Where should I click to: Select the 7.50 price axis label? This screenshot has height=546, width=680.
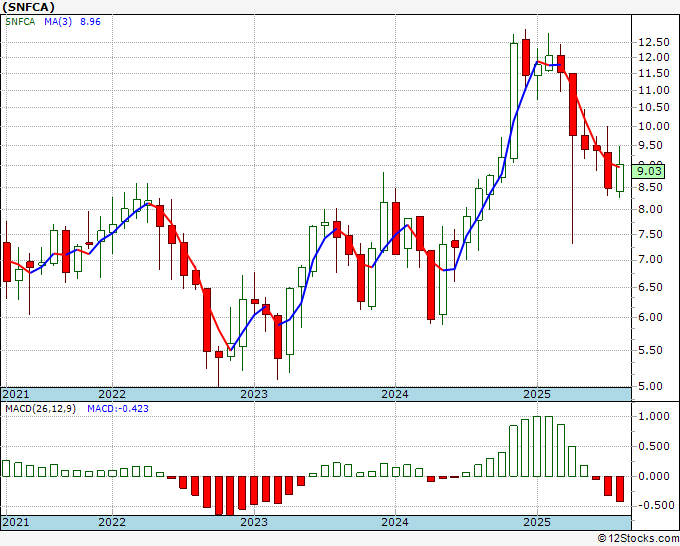[x=651, y=234]
